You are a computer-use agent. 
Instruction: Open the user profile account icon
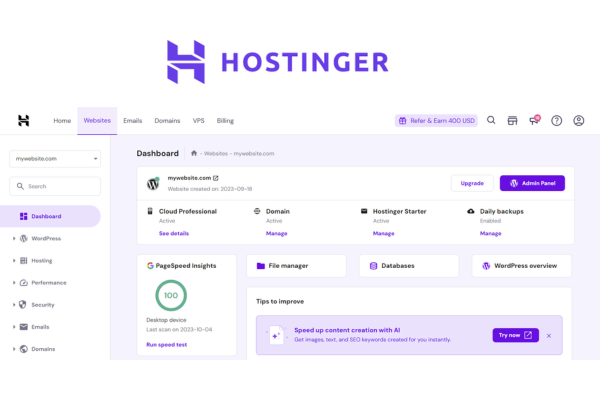pos(579,121)
